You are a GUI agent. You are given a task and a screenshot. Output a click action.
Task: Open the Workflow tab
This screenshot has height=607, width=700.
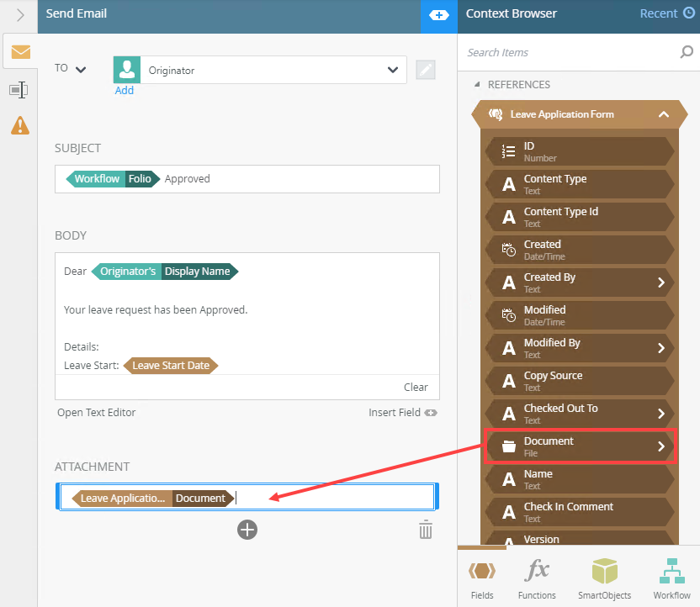click(671, 578)
